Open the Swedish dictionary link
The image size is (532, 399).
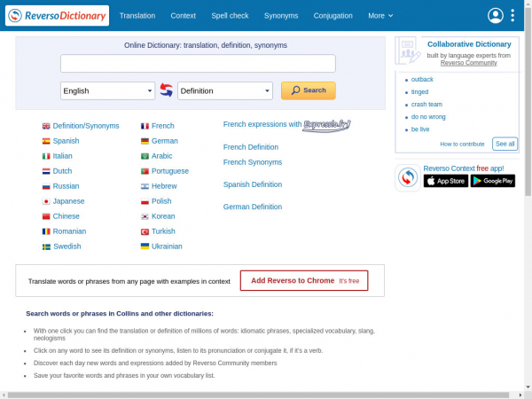[x=67, y=246]
